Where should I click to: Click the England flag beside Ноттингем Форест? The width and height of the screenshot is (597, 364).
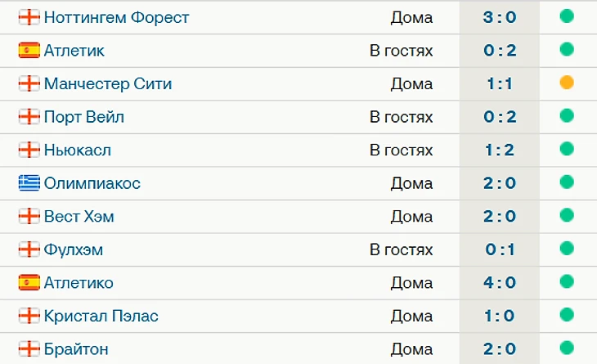click(29, 17)
